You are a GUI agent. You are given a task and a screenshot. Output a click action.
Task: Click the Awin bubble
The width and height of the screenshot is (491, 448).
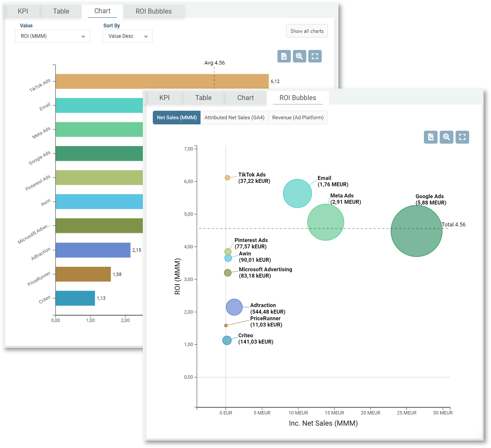click(228, 258)
